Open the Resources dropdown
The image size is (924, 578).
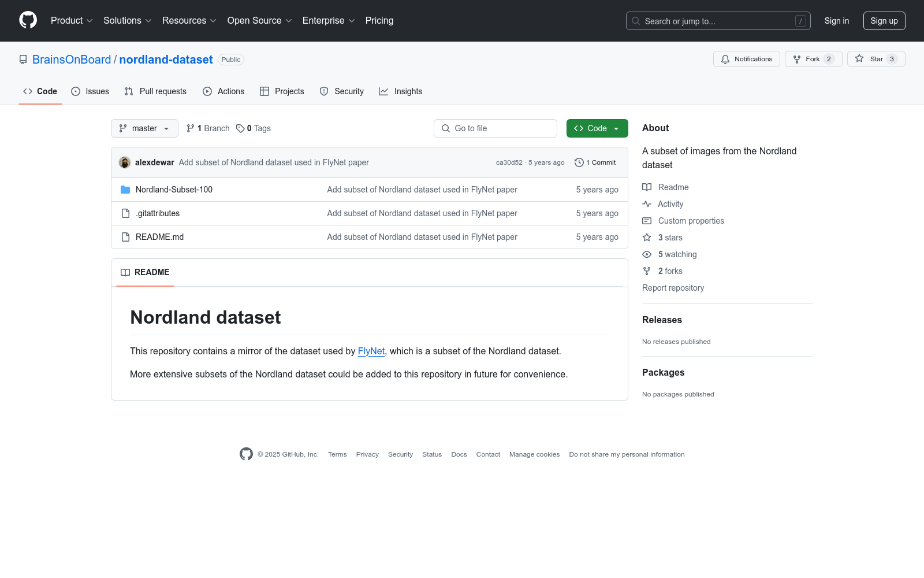point(189,21)
